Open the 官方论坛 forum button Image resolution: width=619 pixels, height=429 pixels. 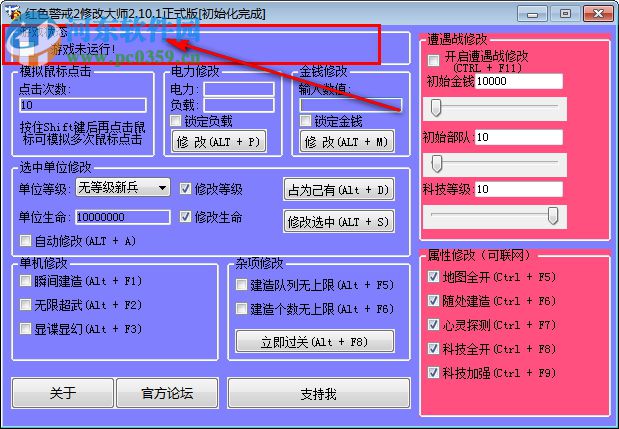click(x=167, y=393)
